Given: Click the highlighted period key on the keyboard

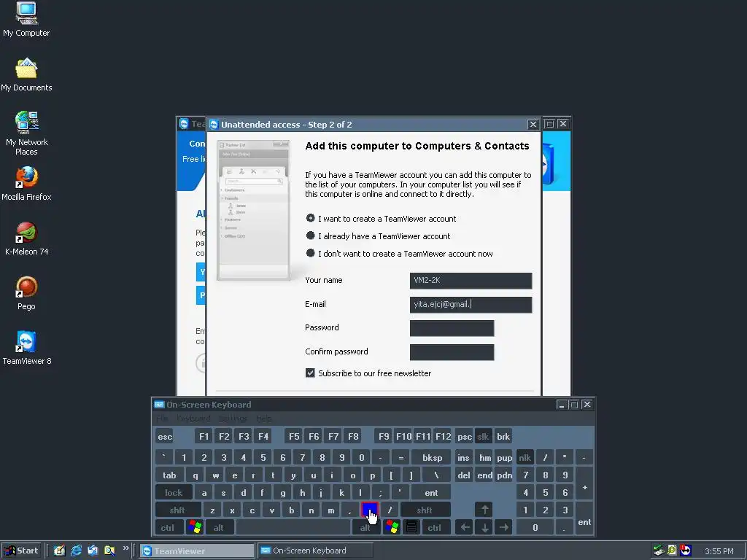Looking at the screenshot, I should click(x=370, y=510).
